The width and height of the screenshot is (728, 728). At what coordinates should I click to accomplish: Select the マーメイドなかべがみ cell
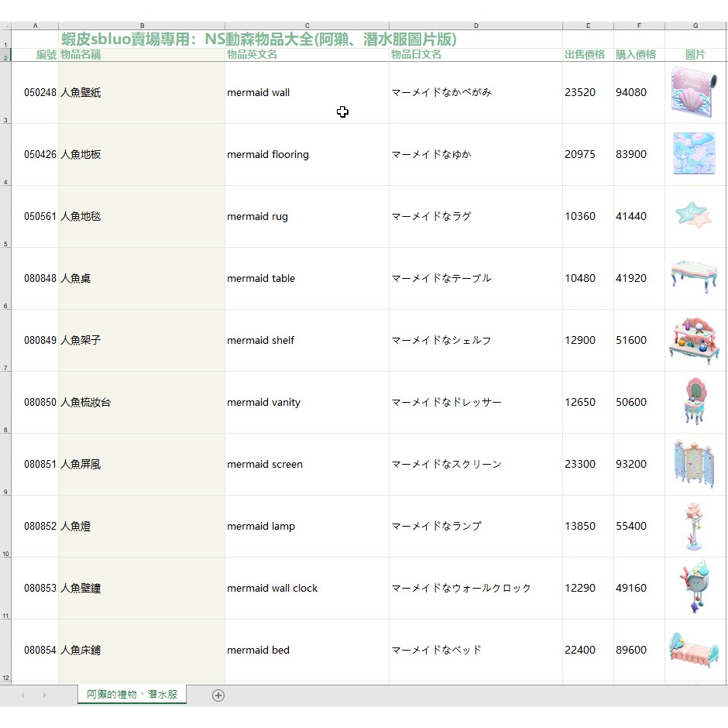coord(476,93)
